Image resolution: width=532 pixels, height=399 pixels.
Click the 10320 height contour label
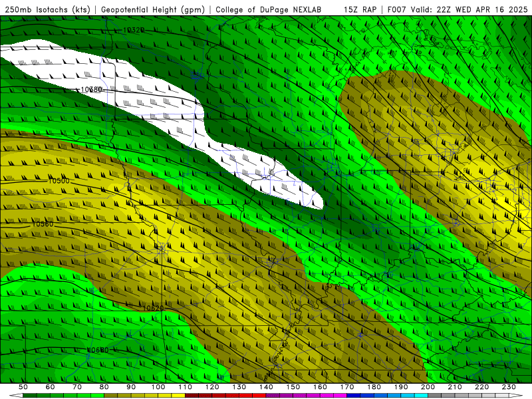[x=134, y=30]
